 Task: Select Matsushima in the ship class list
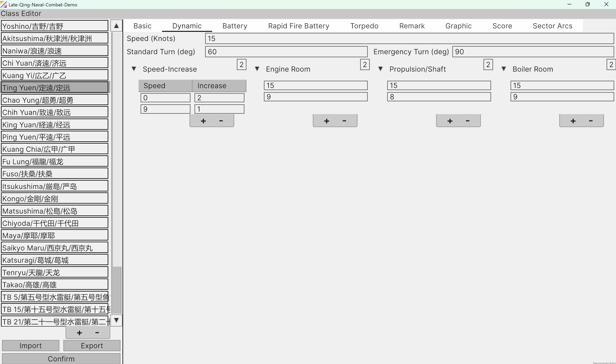pyautogui.click(x=55, y=210)
